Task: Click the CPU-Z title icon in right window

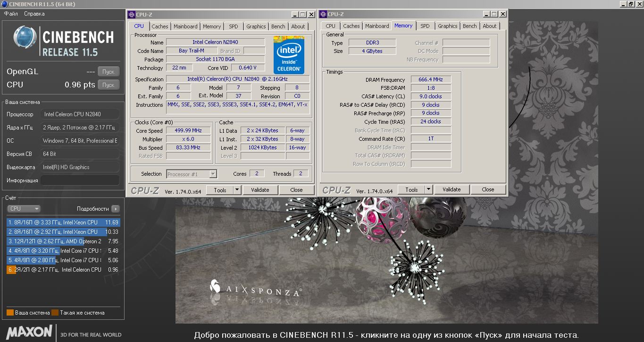Action: click(x=324, y=14)
